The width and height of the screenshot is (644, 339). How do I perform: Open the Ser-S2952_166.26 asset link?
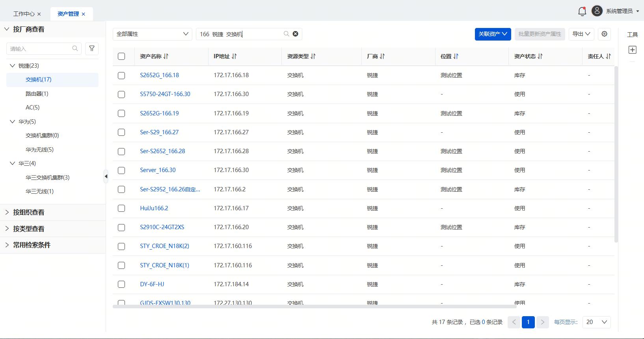point(170,189)
